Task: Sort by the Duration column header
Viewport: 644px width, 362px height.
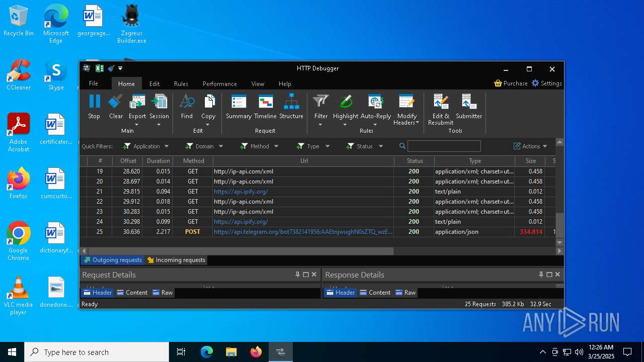Action: [158, 161]
